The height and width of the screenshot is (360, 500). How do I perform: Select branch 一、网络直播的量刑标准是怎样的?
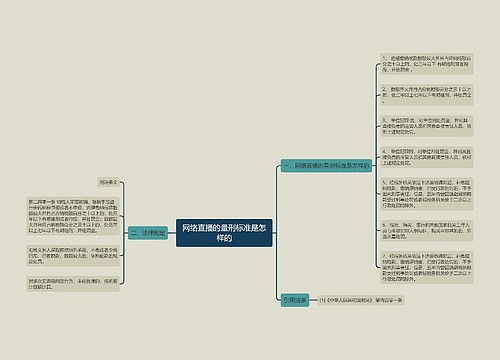point(326,165)
